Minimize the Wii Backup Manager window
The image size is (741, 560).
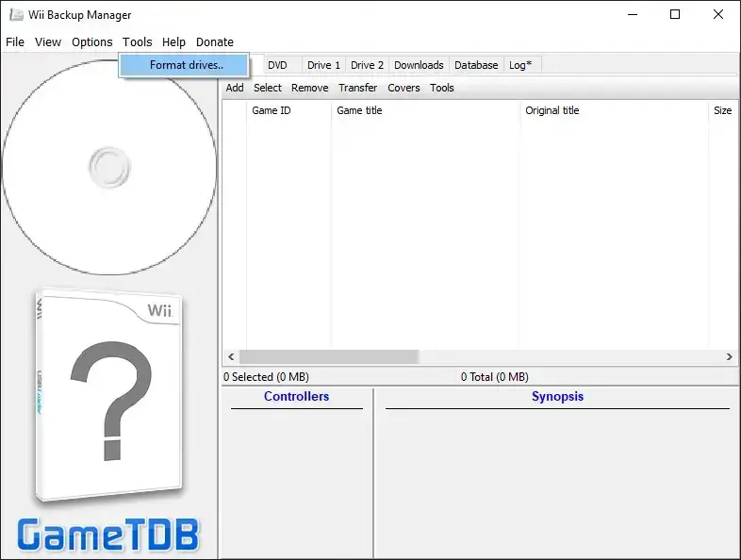point(633,15)
